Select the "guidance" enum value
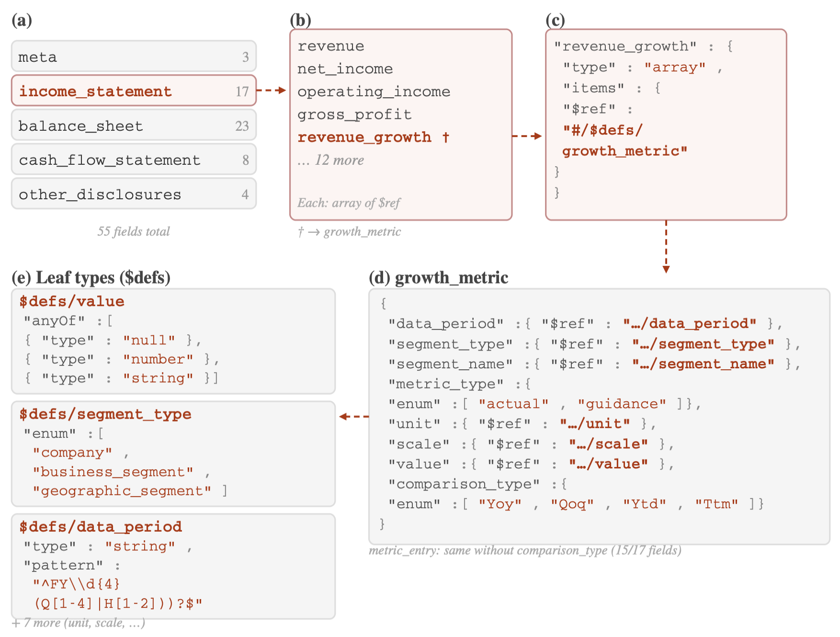840x637 pixels. 622,404
